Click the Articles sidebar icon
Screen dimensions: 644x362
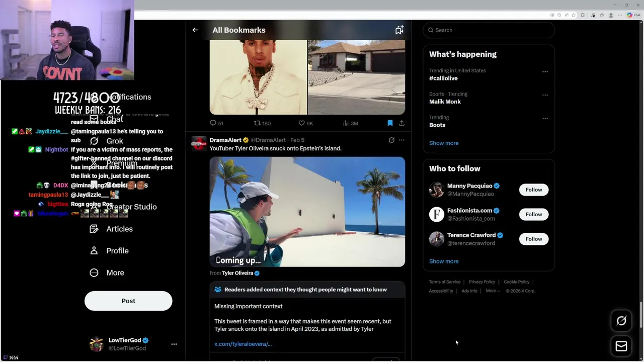[x=94, y=229]
